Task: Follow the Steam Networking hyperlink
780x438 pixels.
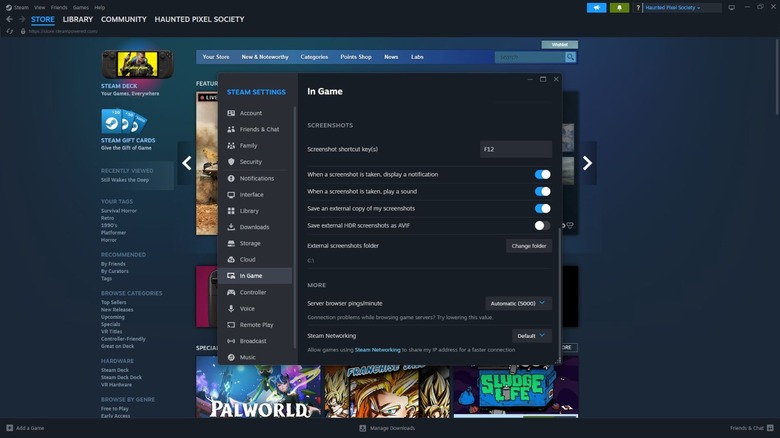Action: (375, 350)
